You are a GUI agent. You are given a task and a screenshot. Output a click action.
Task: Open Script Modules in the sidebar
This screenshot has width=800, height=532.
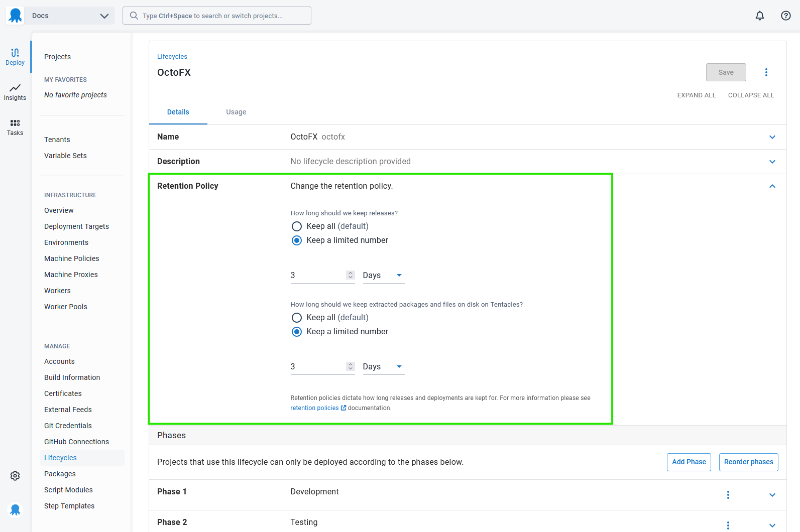pos(68,490)
